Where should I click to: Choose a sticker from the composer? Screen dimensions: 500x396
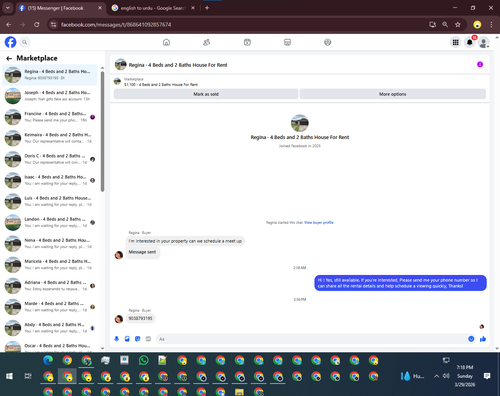pos(138,339)
